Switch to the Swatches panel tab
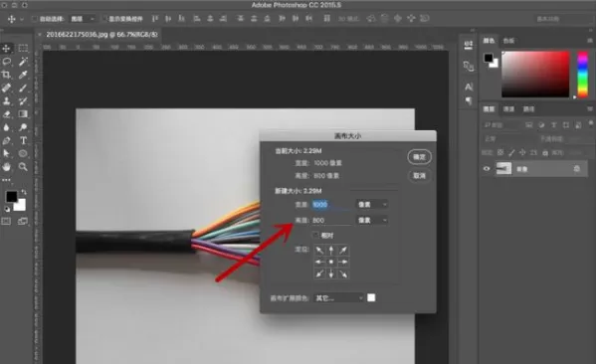 508,41
